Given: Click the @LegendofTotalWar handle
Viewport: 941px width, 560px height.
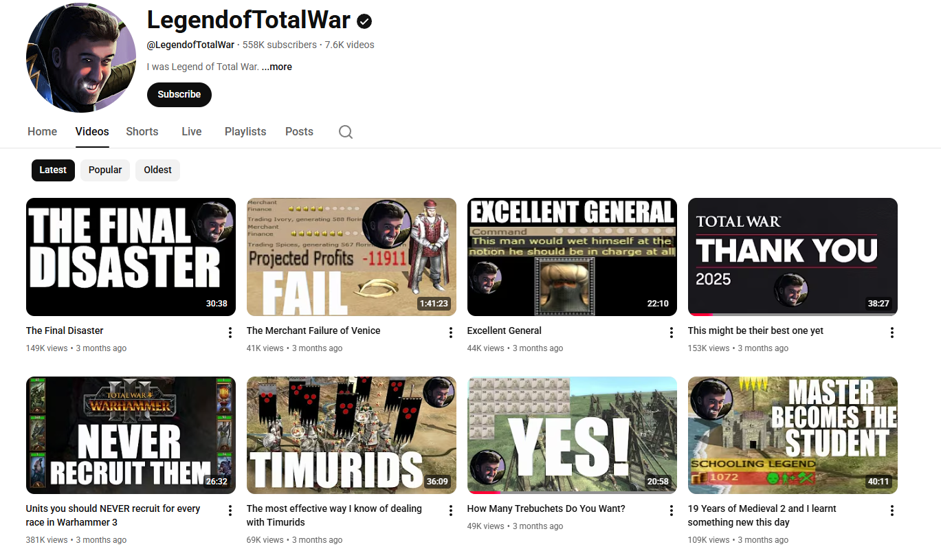Looking at the screenshot, I should point(190,45).
